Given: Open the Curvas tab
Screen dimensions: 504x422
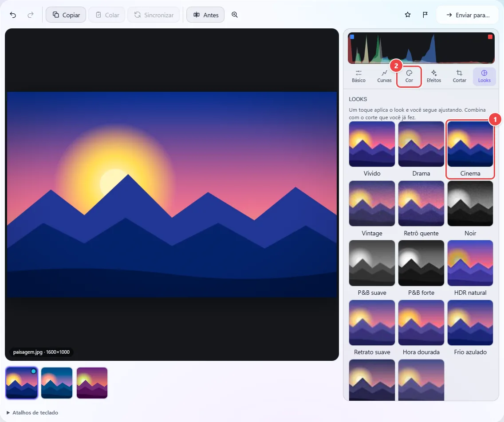Looking at the screenshot, I should pos(384,76).
